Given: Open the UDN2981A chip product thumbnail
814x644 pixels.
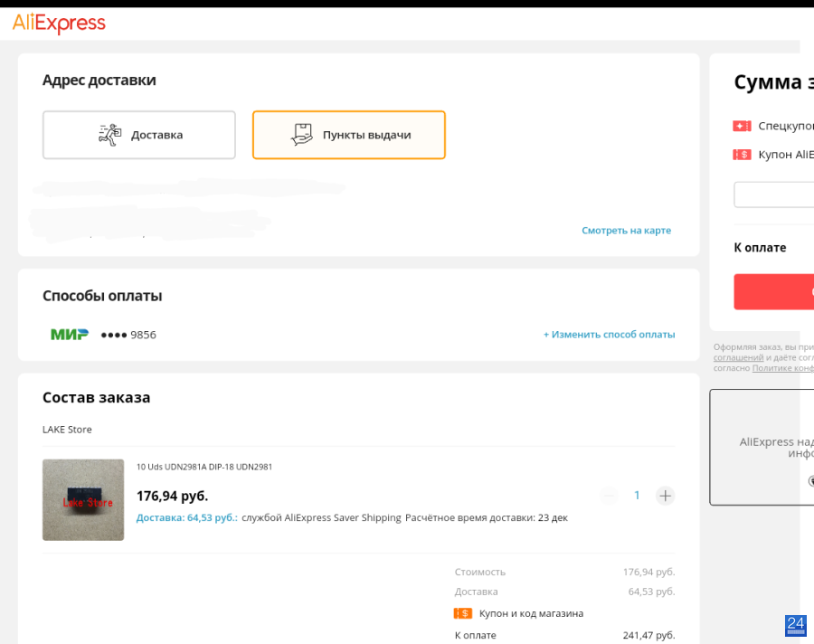Looking at the screenshot, I should [x=83, y=499].
